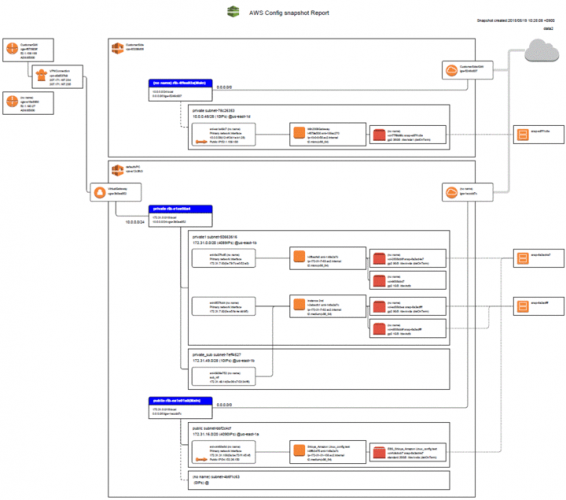The width and height of the screenshot is (566, 500).
Task: Select the network interface box in public subnet
Action: [x=224, y=452]
